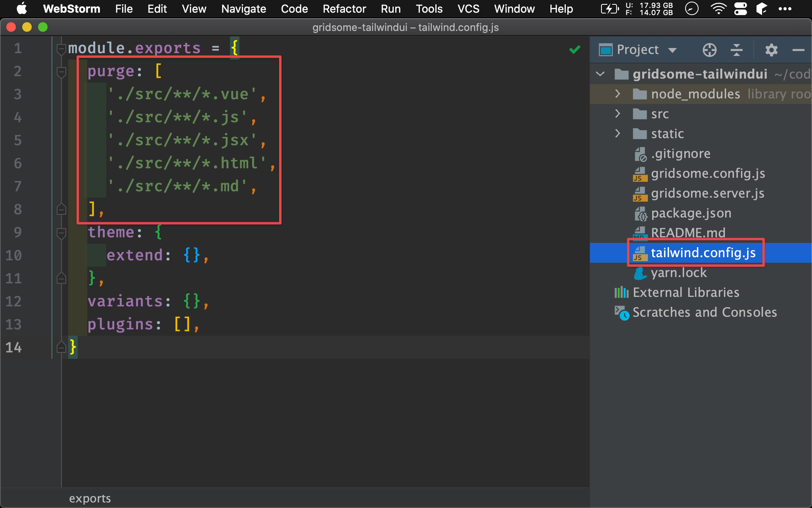Click the three-dots overflow menu bar icon

coord(785,9)
